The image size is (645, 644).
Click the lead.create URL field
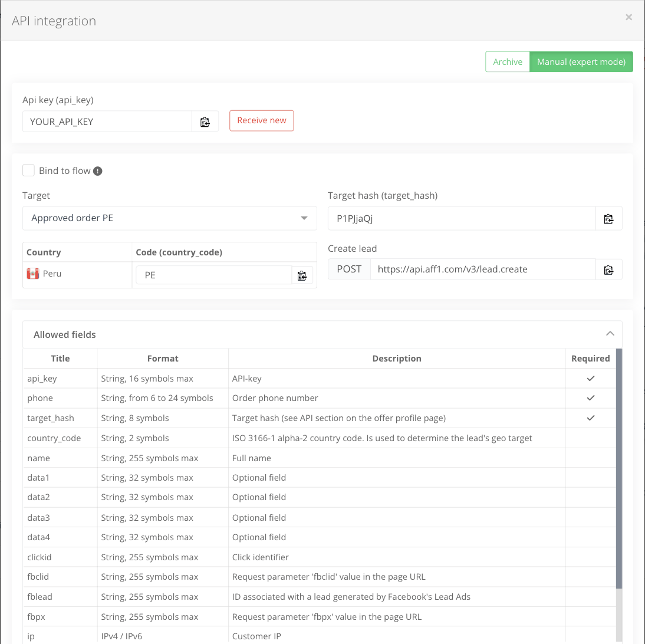point(482,270)
